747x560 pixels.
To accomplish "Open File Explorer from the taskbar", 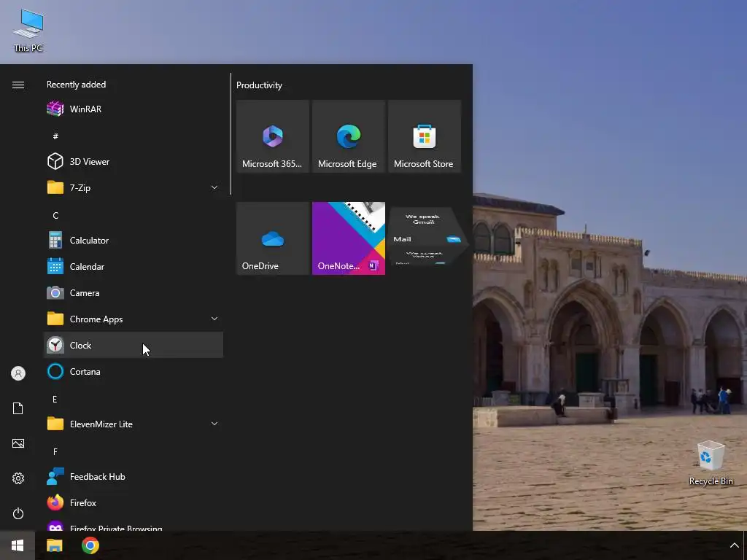I will tap(54, 545).
